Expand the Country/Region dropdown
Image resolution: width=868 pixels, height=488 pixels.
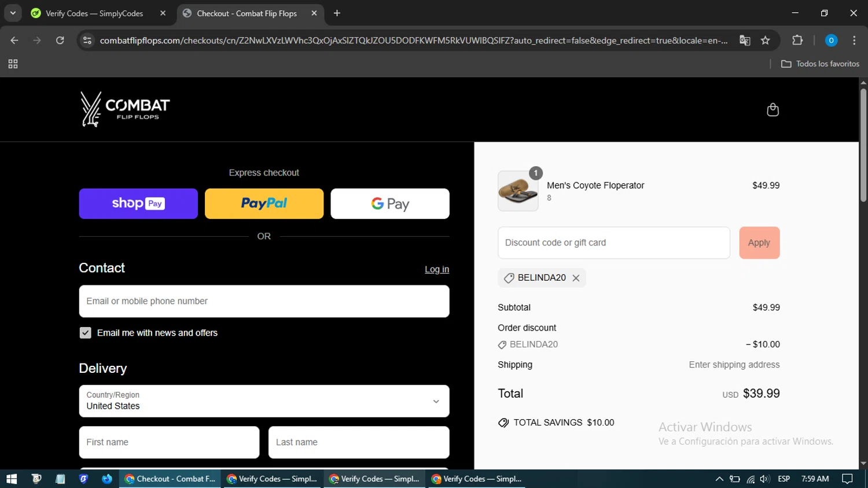point(264,401)
